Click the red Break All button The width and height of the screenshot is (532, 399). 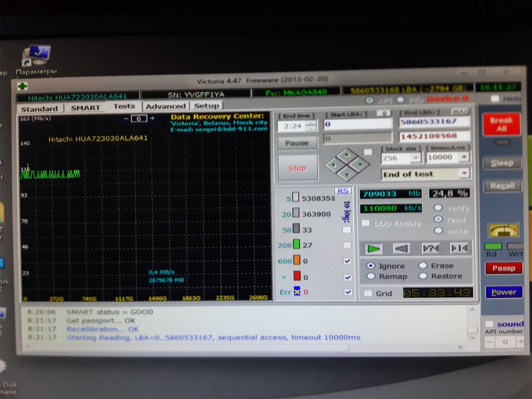point(501,124)
